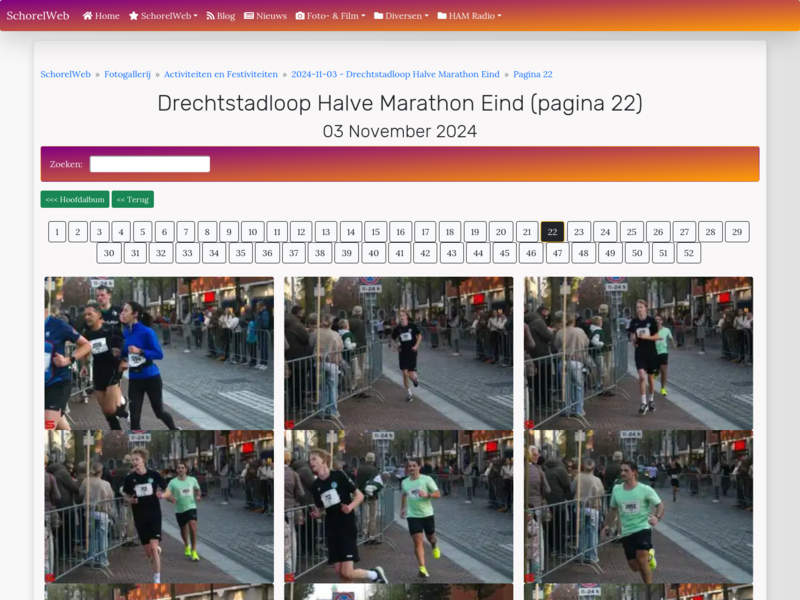Viewport: 800px width, 600px height.
Task: Go to gallery page 10
Action: (x=253, y=232)
